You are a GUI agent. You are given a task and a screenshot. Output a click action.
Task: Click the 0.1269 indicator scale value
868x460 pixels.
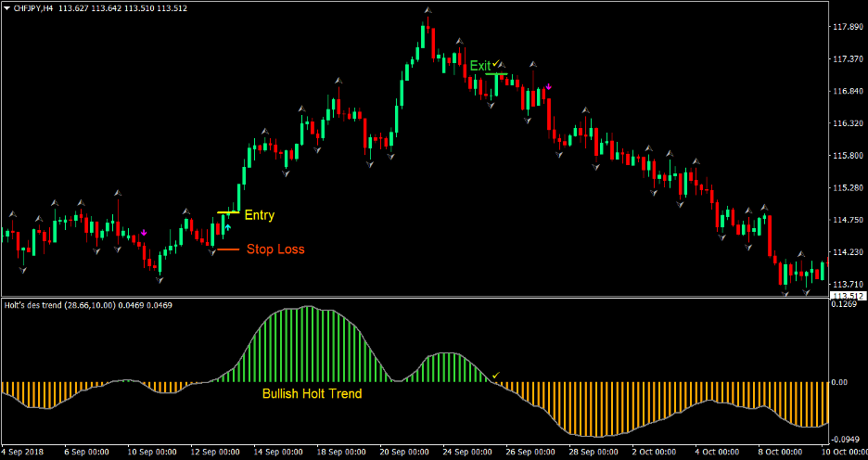tap(844, 304)
